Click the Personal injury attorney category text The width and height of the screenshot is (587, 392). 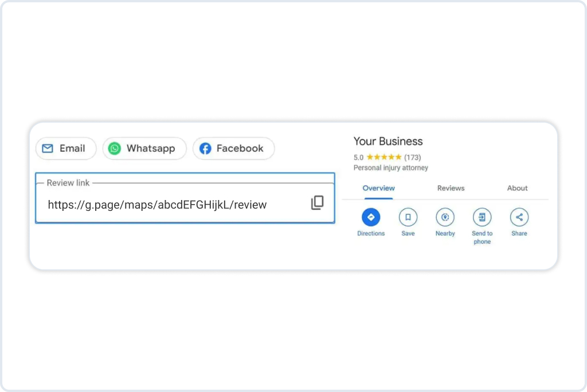tap(390, 168)
